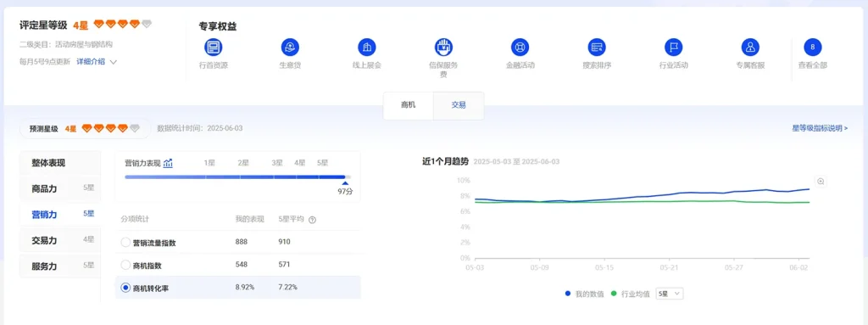Click the chart icon beside 营销力表现
The width and height of the screenshot is (868, 325).
(169, 163)
